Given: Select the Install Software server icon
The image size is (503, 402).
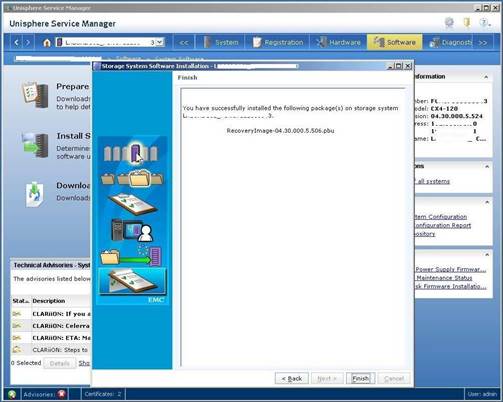Looking at the screenshot, I should pos(35,145).
